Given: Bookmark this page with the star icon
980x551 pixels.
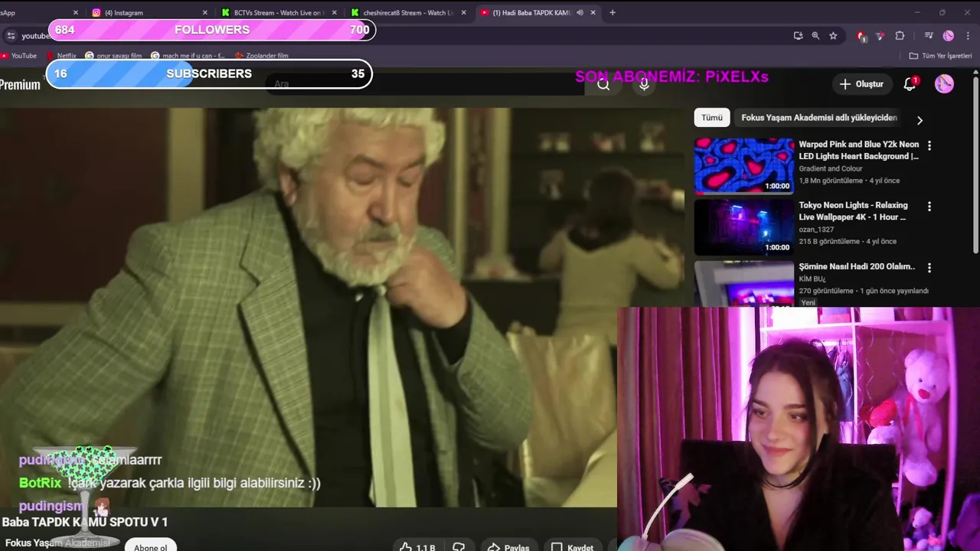Looking at the screenshot, I should point(833,35).
